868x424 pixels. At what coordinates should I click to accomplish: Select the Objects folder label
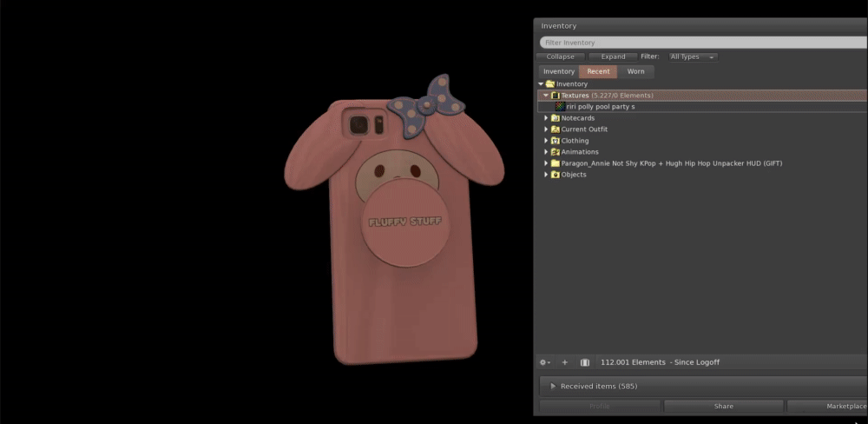[x=574, y=175]
